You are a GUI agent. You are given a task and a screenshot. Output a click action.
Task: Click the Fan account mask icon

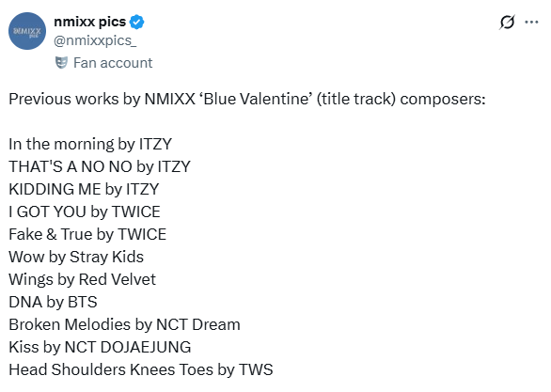(61, 63)
